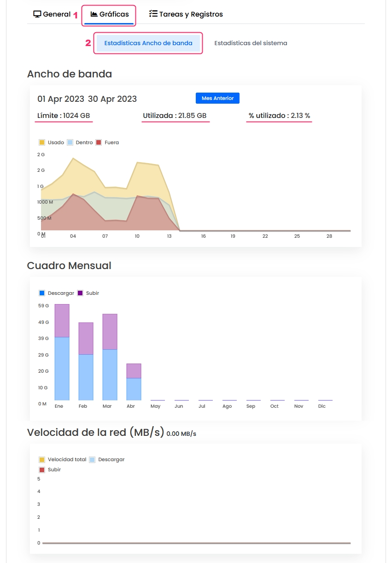Click the checklist icon beside Tareas y Registros

point(153,14)
